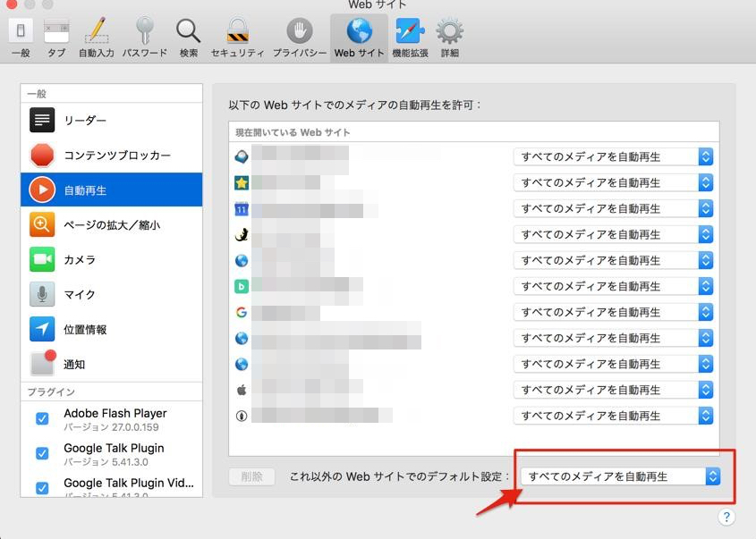
Task: Select マイク in the sidebar
Action: point(111,294)
